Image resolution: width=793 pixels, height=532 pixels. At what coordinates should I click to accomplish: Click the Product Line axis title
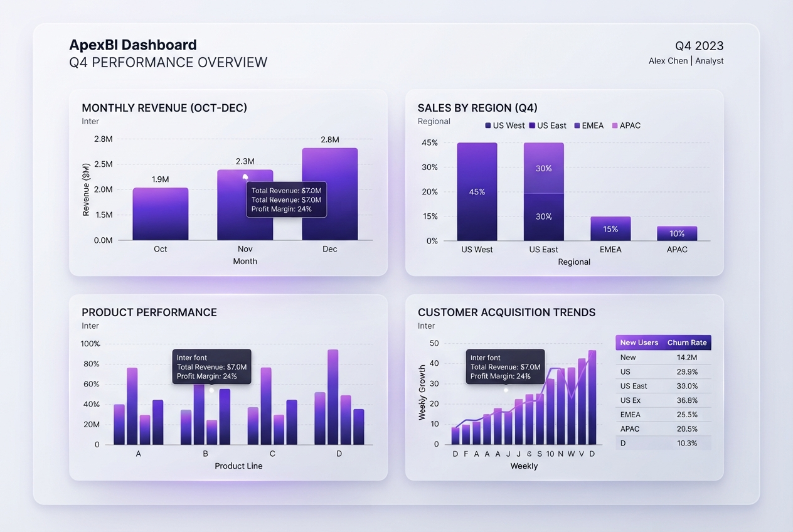point(238,466)
